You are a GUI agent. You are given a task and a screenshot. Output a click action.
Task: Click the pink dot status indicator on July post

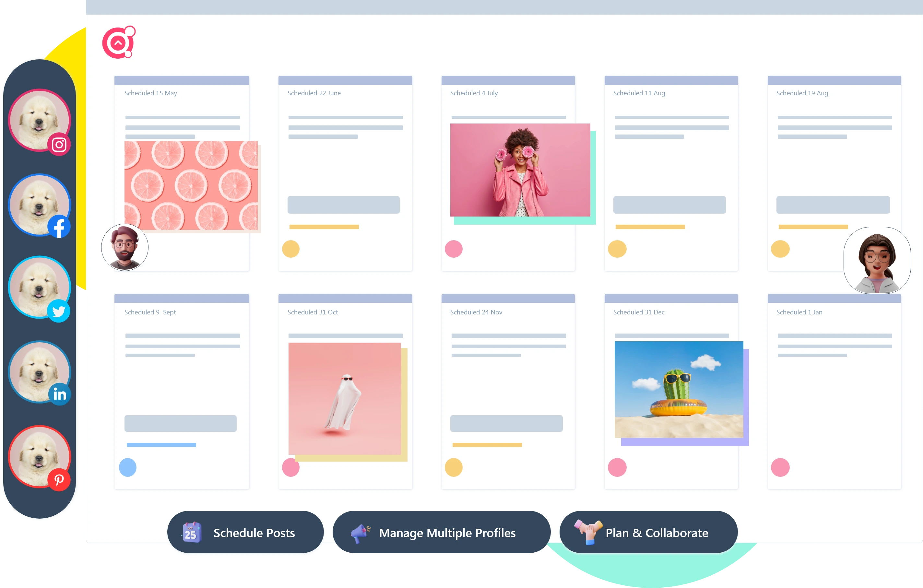(x=454, y=249)
